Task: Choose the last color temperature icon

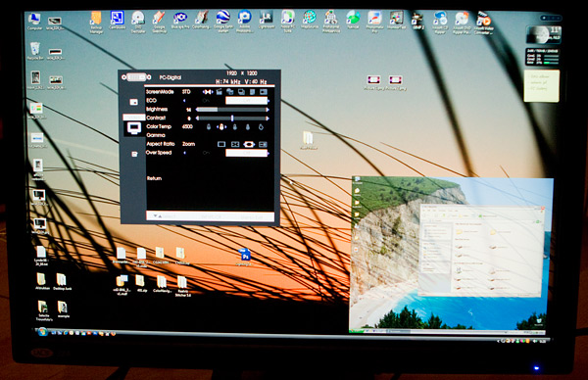Action: coord(261,127)
